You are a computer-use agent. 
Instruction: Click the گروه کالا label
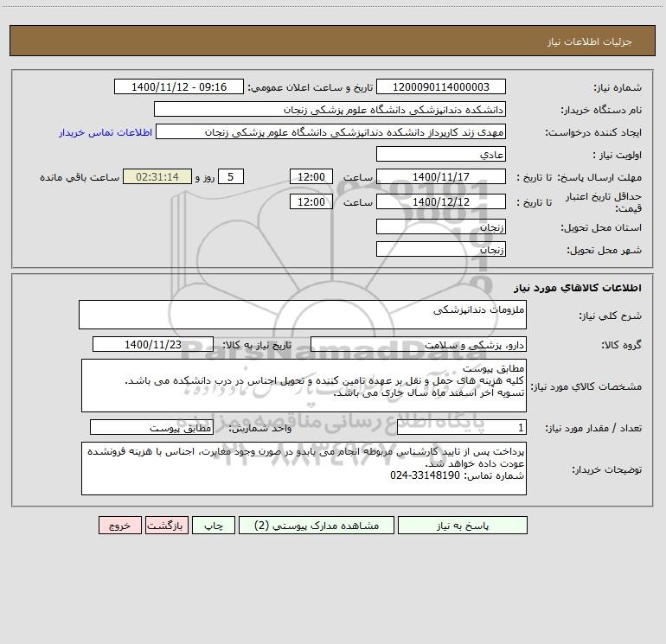coord(621,345)
